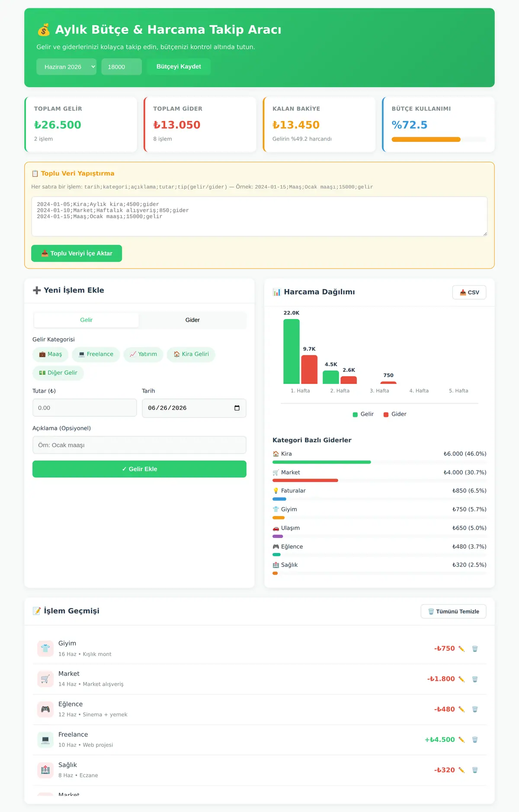Click the Sağlık hospital category icon
The height and width of the screenshot is (812, 519).
[45, 770]
